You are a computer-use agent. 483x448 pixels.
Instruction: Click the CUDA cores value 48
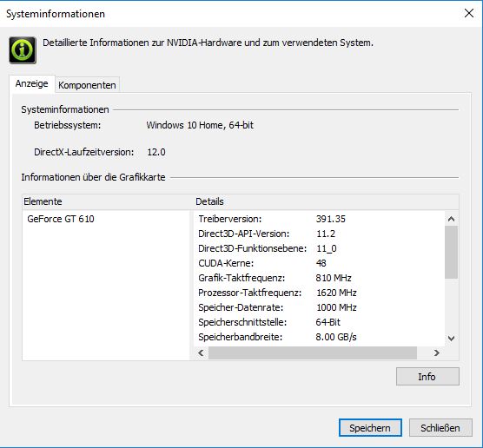point(321,263)
